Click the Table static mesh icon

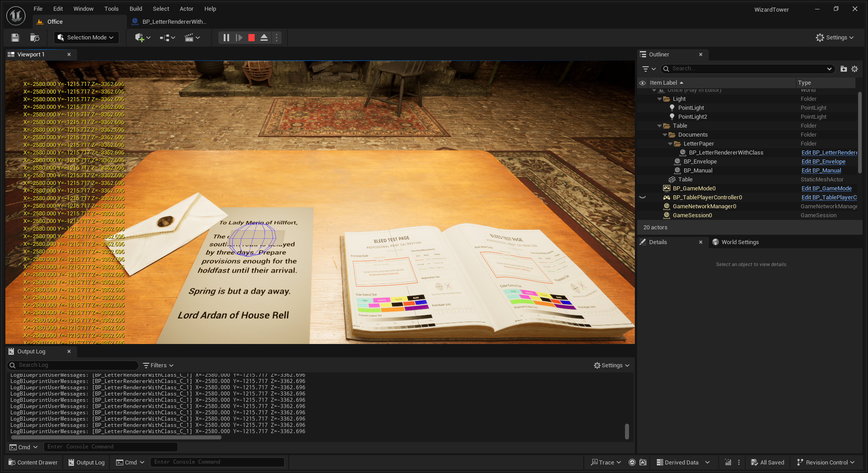coord(672,179)
